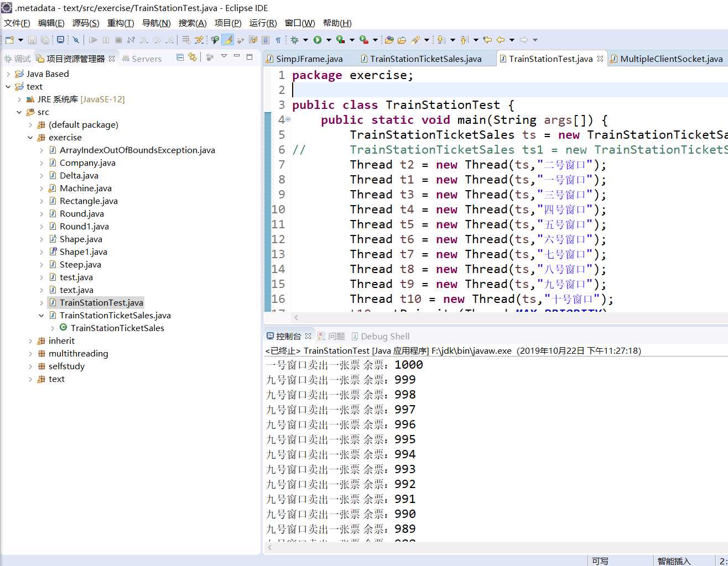Click the New file toolbar icon
Viewport: 728px width, 566px height.
pyautogui.click(x=9, y=40)
